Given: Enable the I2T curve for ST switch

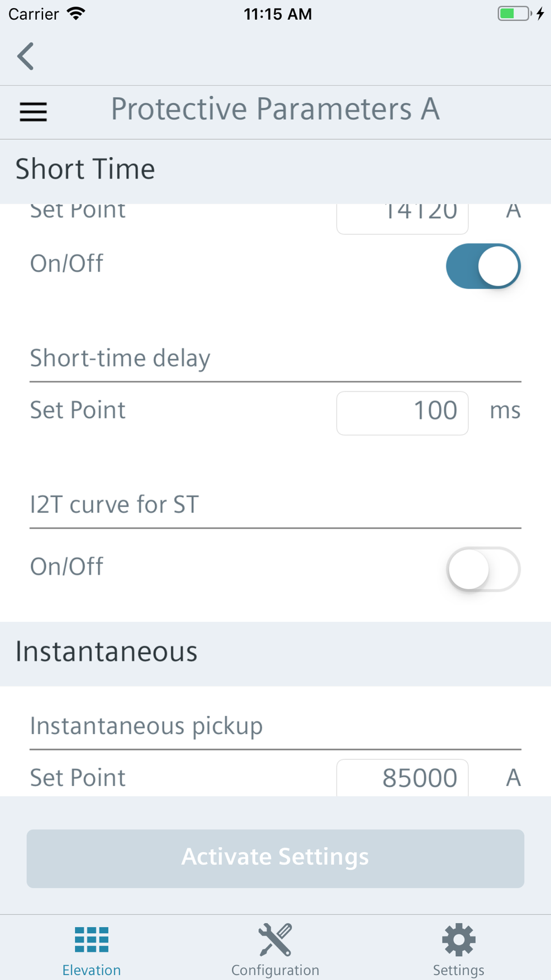Looking at the screenshot, I should tap(483, 569).
